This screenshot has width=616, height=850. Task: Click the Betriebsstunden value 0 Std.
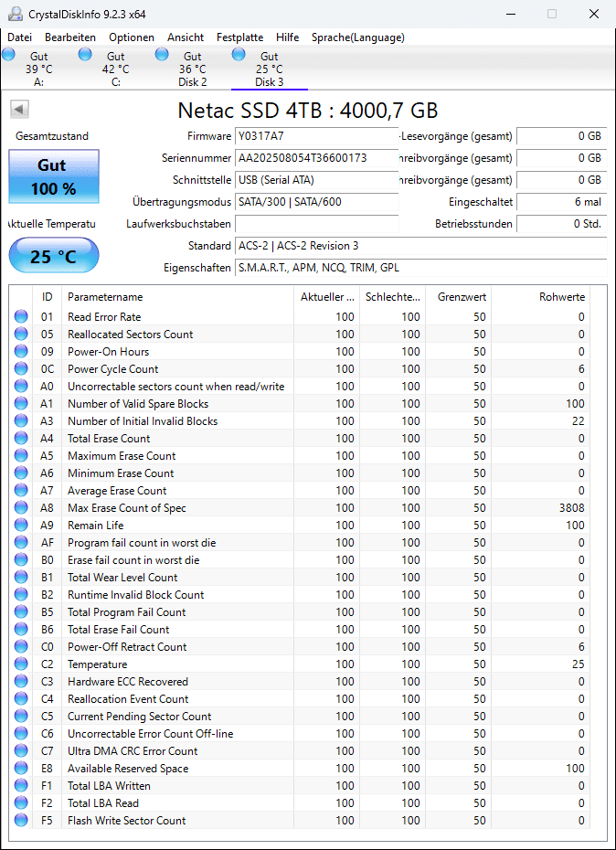point(561,224)
